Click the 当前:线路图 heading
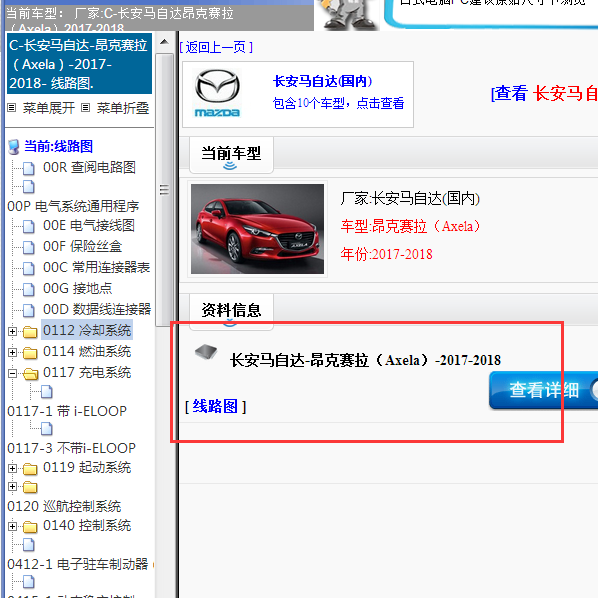 pyautogui.click(x=58, y=146)
